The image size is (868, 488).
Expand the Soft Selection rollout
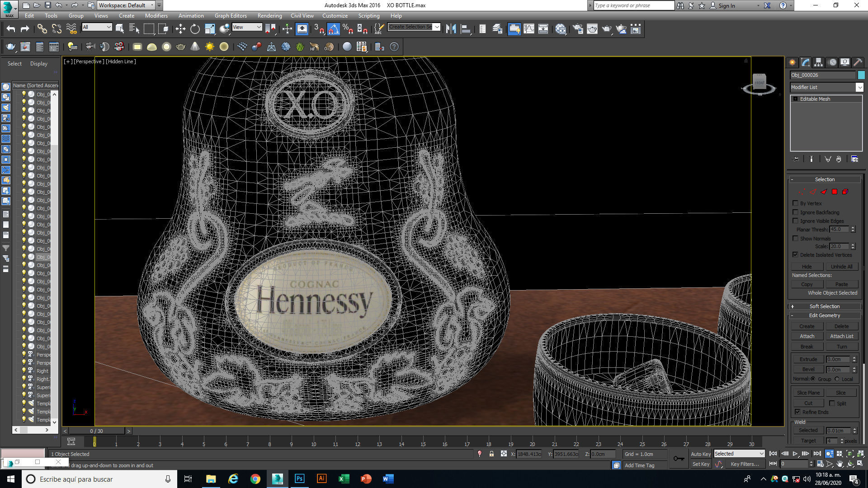point(825,306)
